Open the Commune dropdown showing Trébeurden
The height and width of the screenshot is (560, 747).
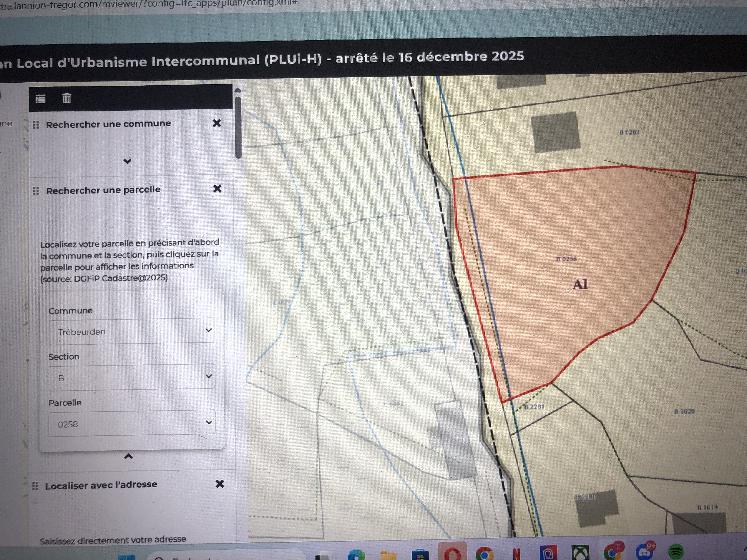(132, 331)
